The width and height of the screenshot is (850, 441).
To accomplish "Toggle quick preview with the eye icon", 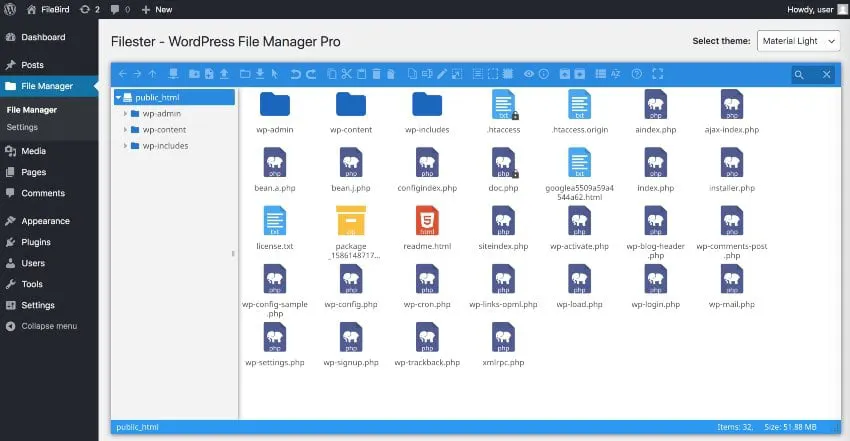I will 529,74.
